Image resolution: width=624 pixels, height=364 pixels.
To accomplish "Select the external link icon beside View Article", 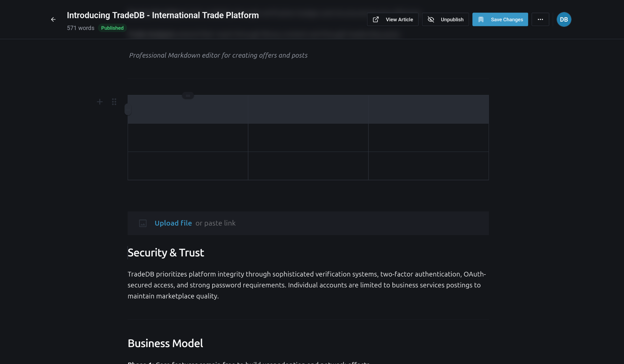I will point(375,19).
